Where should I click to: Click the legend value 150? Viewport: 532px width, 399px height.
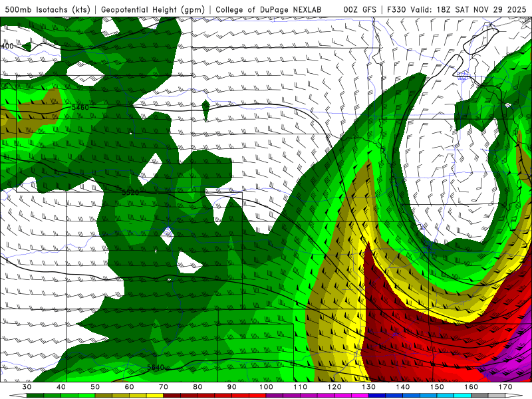(x=437, y=387)
